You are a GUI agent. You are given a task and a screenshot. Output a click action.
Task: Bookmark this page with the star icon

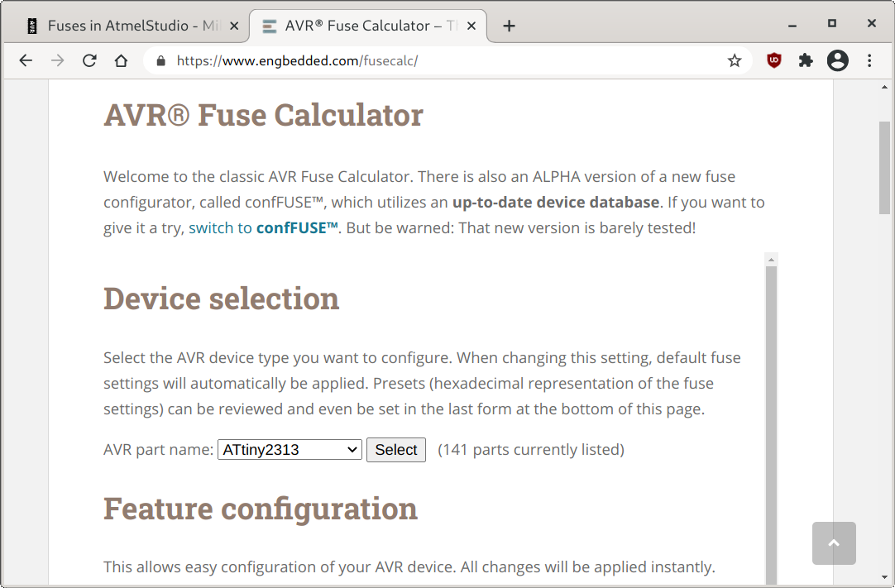[x=735, y=60]
